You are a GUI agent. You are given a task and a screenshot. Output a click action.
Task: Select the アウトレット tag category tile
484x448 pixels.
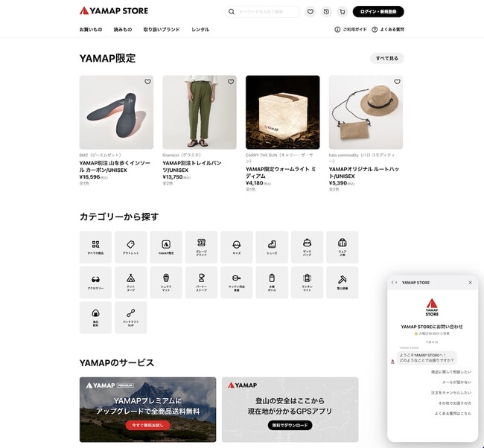click(131, 247)
